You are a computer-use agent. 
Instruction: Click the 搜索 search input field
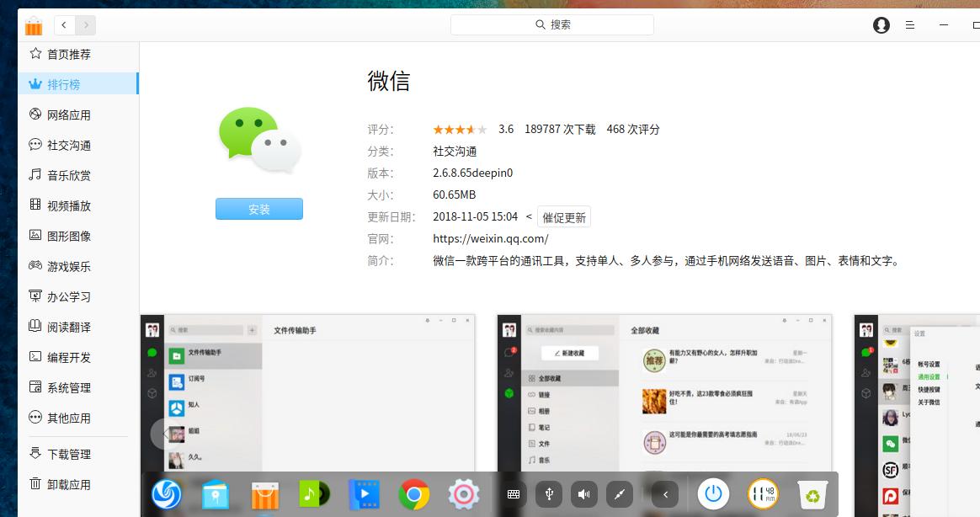pos(551,24)
